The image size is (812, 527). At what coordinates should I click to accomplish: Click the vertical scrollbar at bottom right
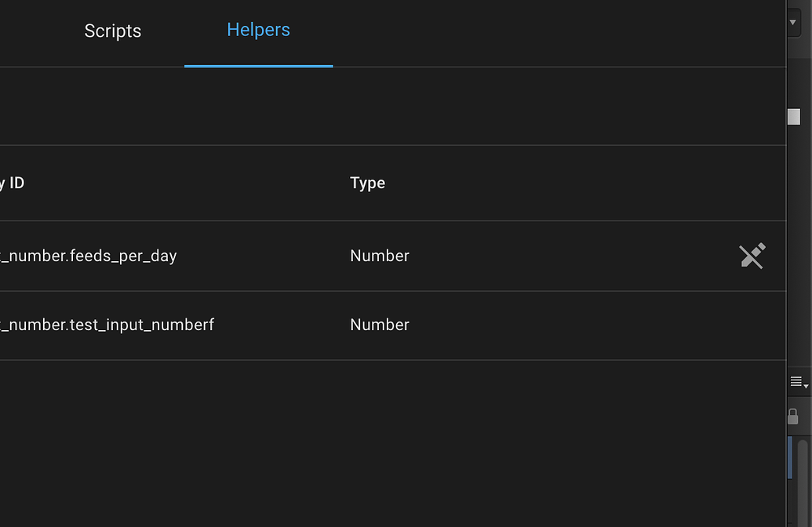[x=803, y=483]
